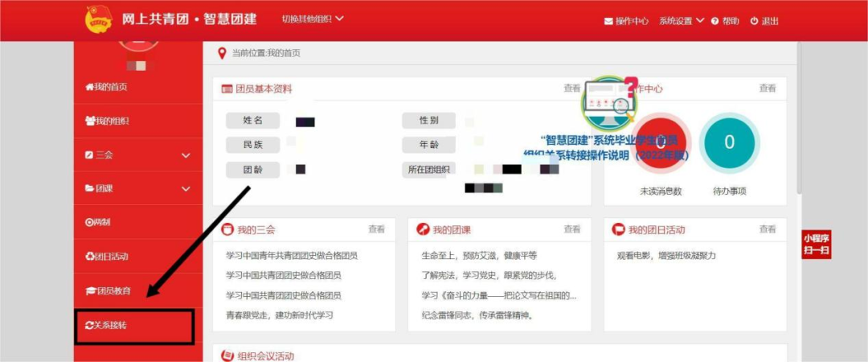Click the recycle icon beside 团日活动

tap(89, 256)
